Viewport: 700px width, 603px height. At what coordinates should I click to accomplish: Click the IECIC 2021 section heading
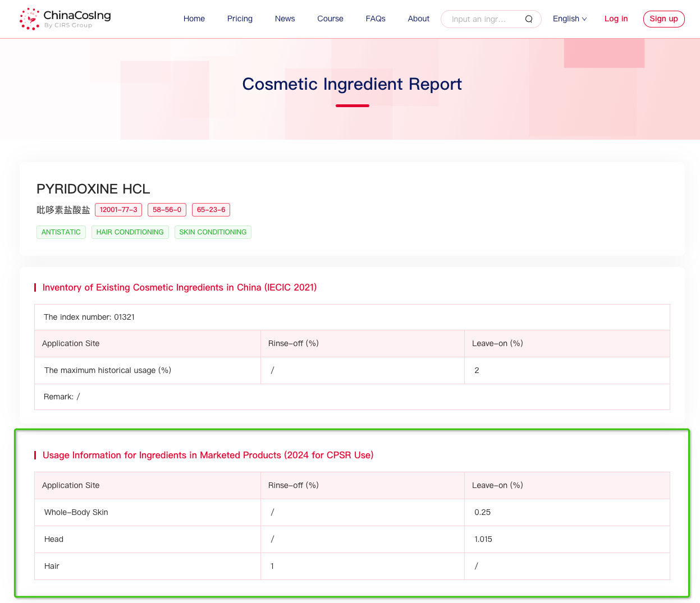point(180,287)
